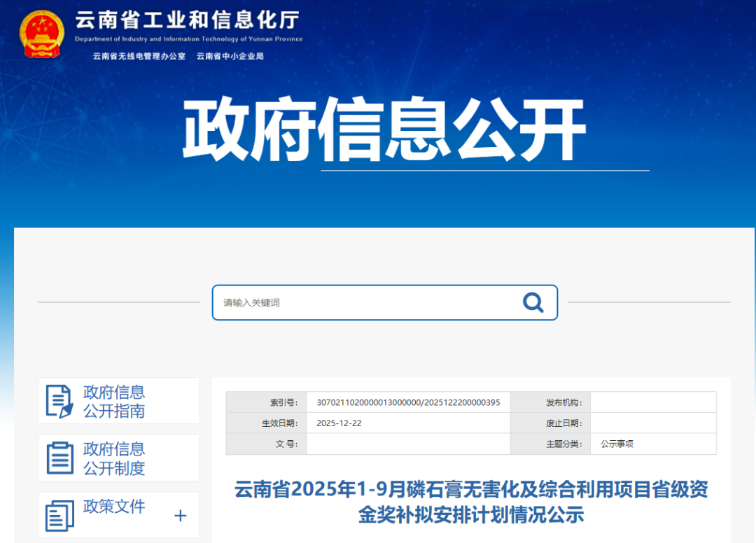Select the 政策文件 menu label
Image resolution: width=756 pixels, height=543 pixels.
114,507
